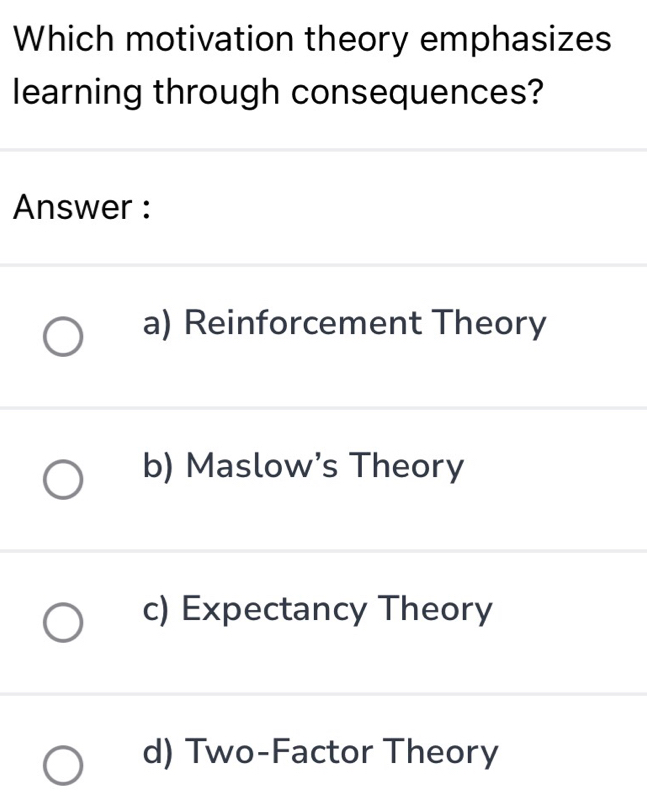647x802 pixels.
Task: Click the word "Expectancy" in option c
Action: click(275, 610)
